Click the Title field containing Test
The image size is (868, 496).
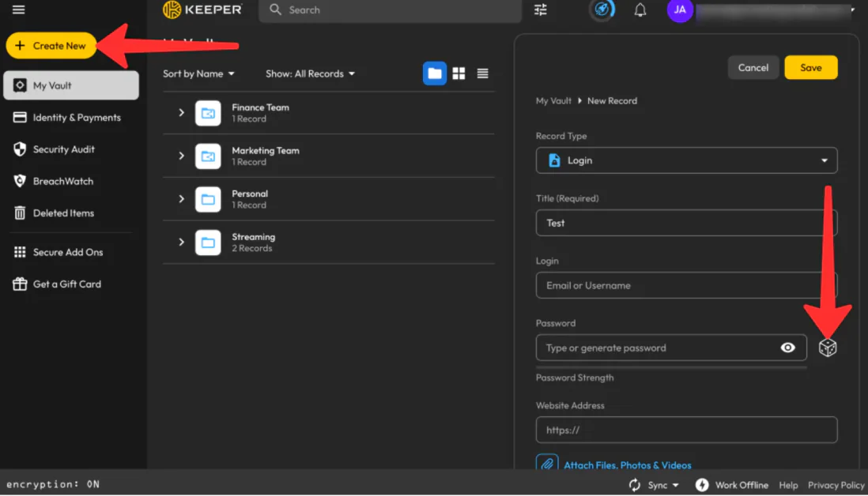(x=686, y=223)
